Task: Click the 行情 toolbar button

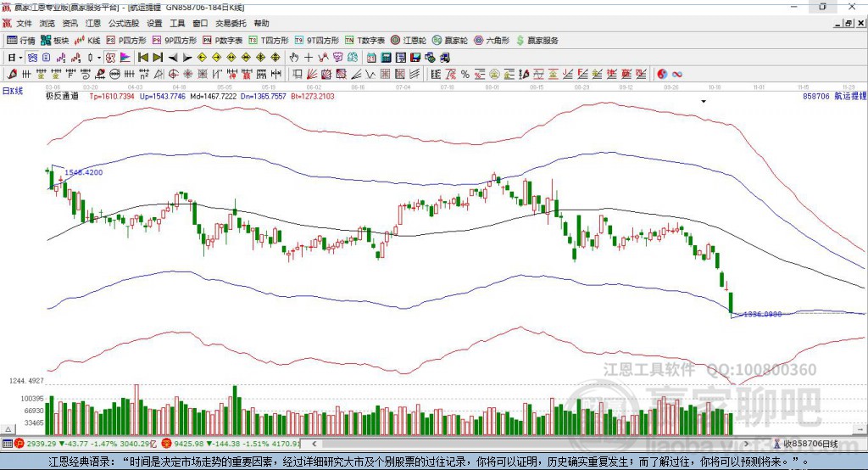Action: pyautogui.click(x=21, y=41)
